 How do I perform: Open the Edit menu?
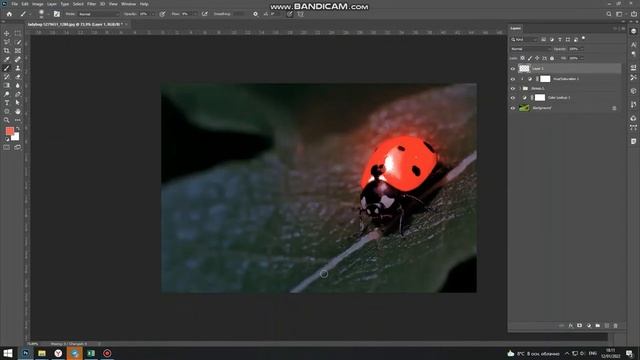pos(25,4)
